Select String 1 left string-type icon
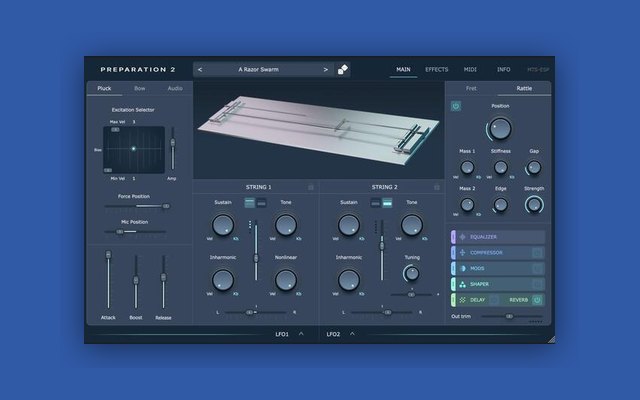This screenshot has width=640, height=400. (249, 202)
